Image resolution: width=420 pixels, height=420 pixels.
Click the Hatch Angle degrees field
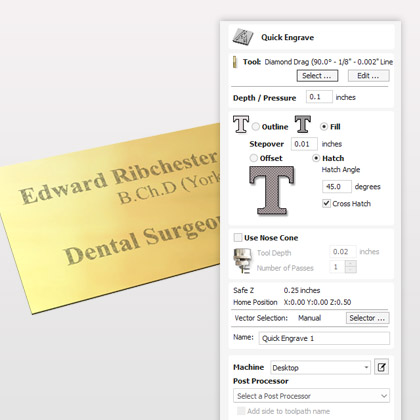[x=337, y=187]
